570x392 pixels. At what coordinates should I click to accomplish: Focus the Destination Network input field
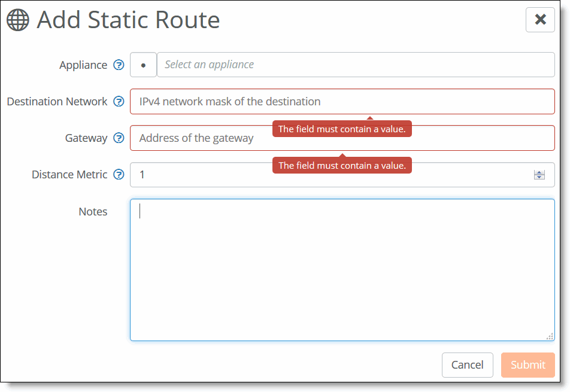click(x=342, y=101)
